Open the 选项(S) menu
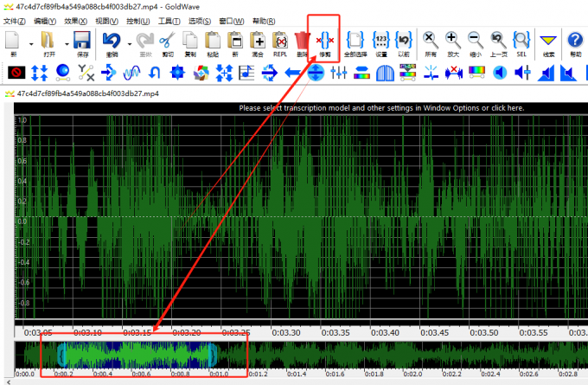 (x=199, y=21)
